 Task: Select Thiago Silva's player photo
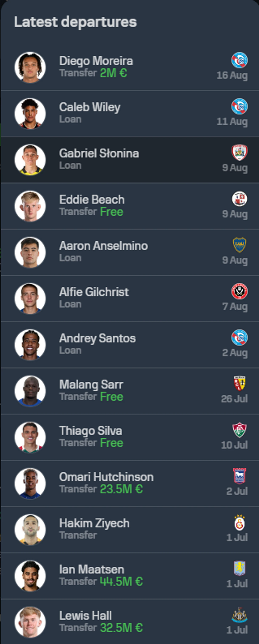[x=30, y=437]
